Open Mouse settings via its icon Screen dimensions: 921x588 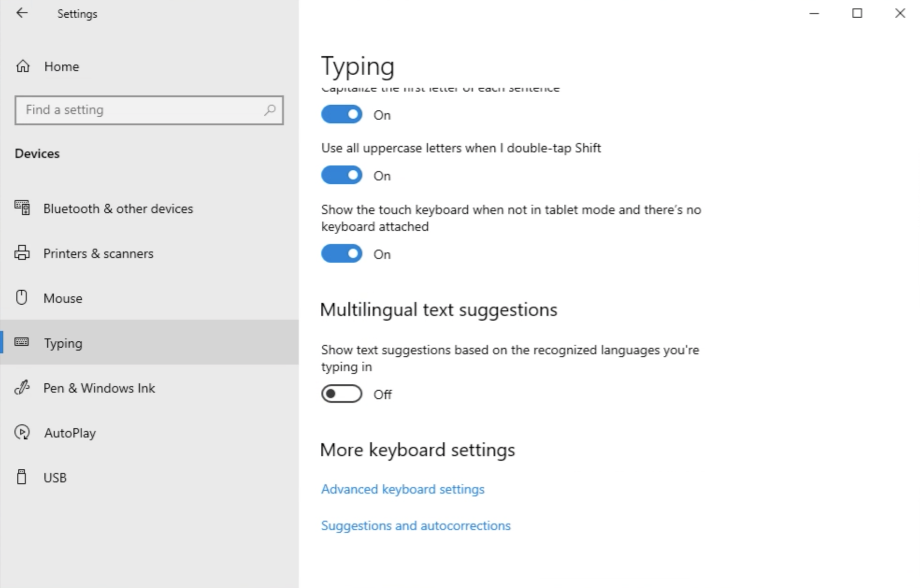coord(22,298)
